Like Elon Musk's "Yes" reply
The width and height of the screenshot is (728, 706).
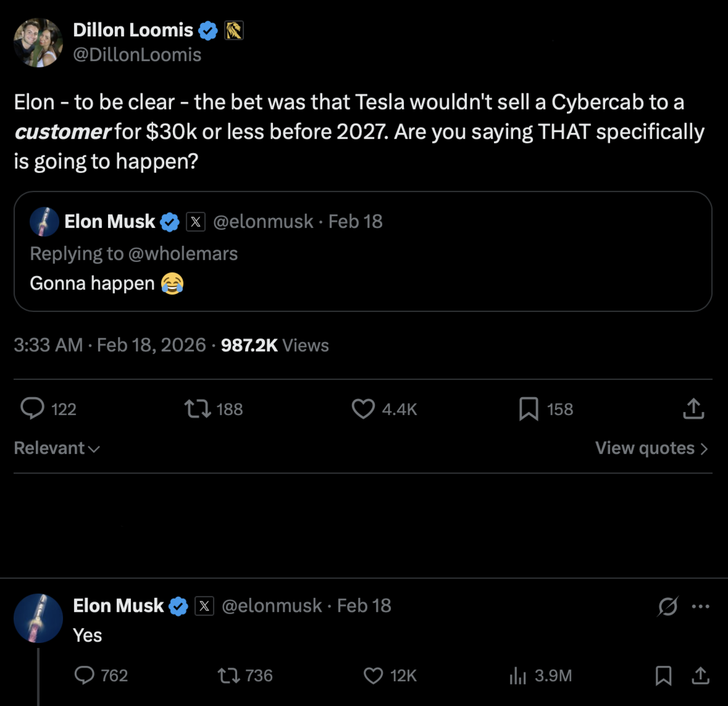coord(373,675)
